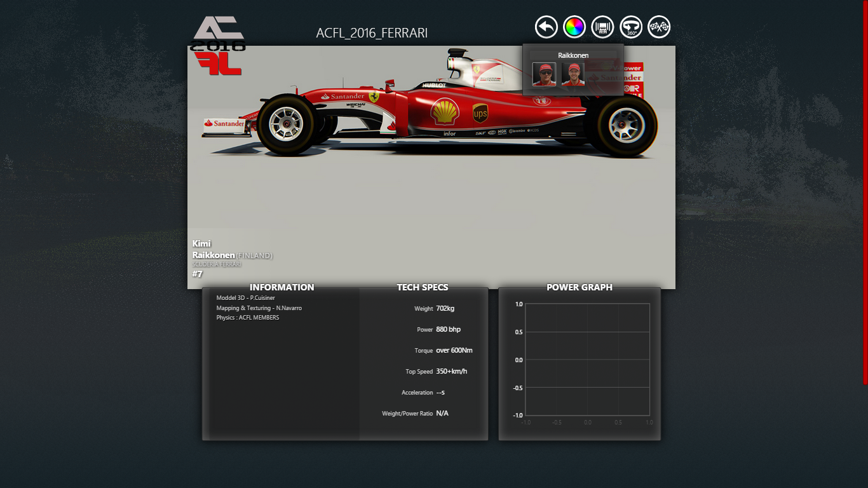Select the driver skin thumbnail with sunglasses
The width and height of the screenshot is (868, 488).
tap(544, 74)
